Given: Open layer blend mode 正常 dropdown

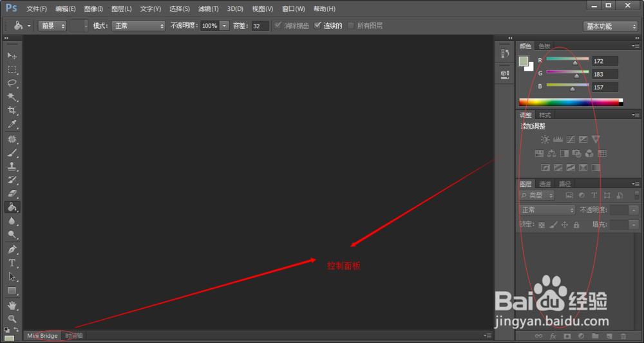Looking at the screenshot, I should 547,210.
